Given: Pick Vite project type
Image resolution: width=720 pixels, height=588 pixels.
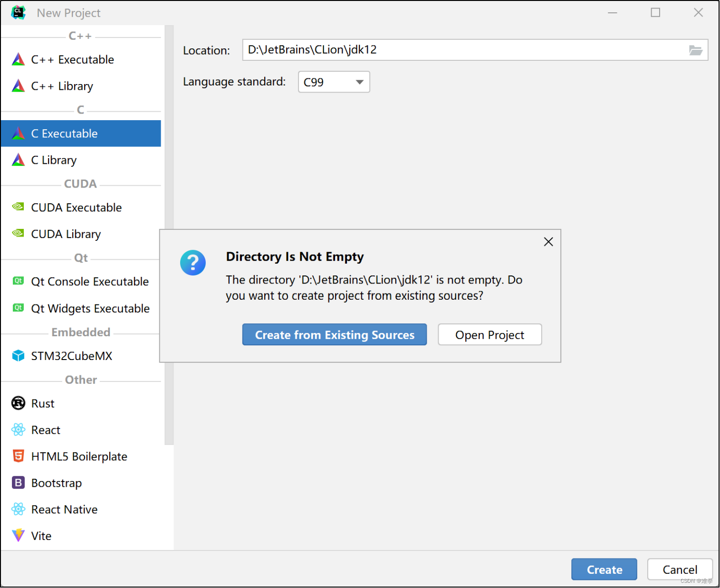Looking at the screenshot, I should tap(81, 536).
